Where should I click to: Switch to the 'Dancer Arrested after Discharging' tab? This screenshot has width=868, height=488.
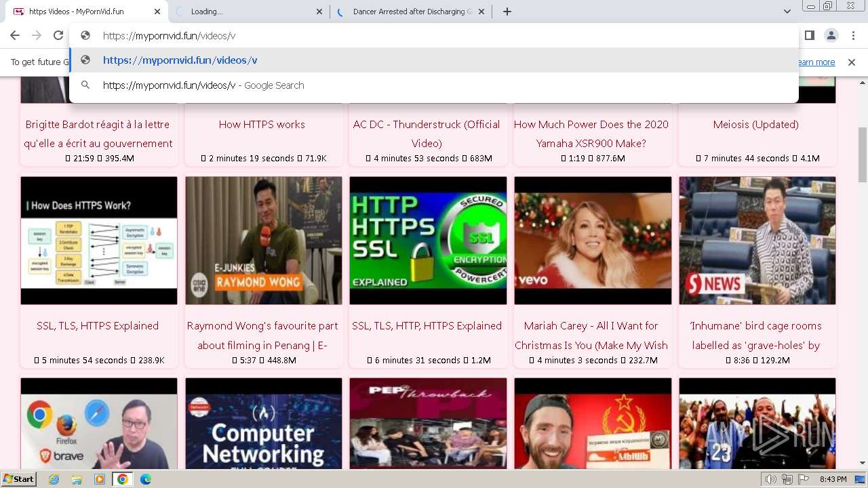coord(412,12)
